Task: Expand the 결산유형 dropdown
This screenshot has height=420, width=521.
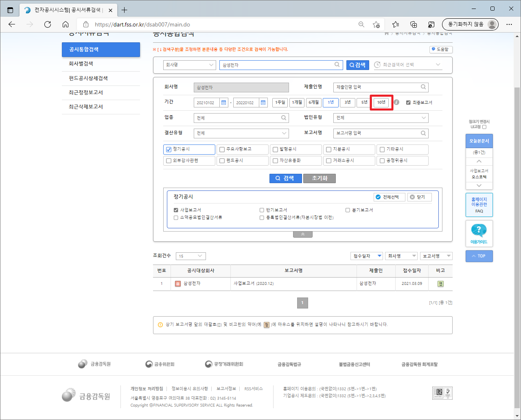Action: (x=241, y=133)
